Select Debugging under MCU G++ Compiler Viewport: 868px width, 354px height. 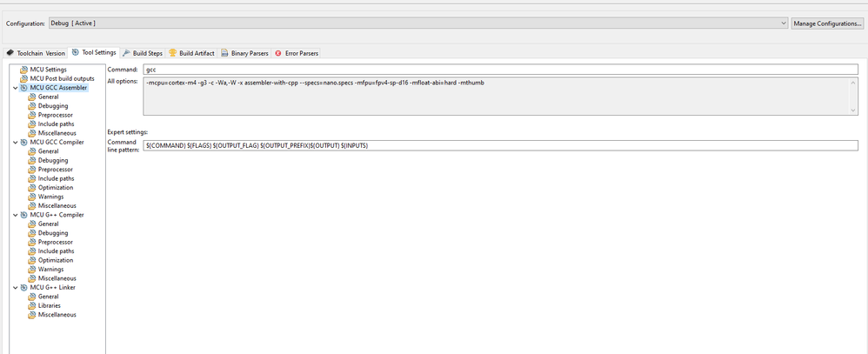53,233
